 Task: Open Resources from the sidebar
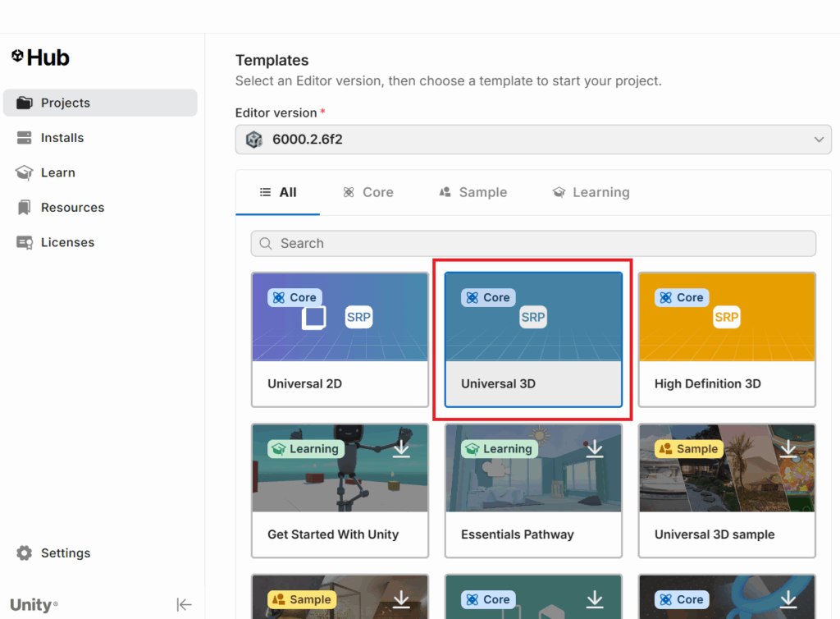tap(72, 208)
